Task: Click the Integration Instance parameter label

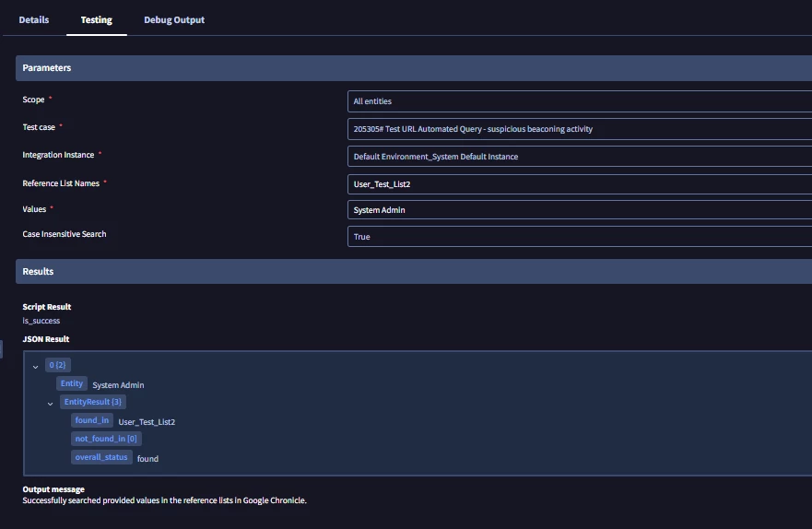Action: tap(58, 155)
